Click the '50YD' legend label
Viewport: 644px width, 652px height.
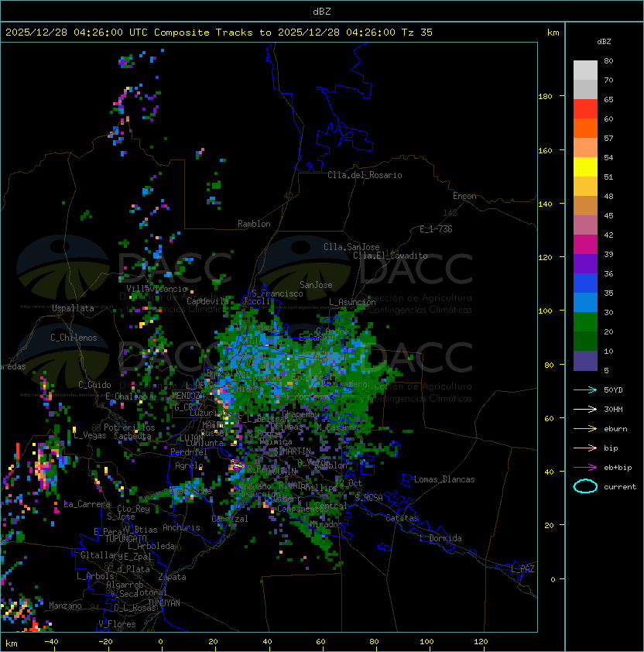[x=613, y=390]
